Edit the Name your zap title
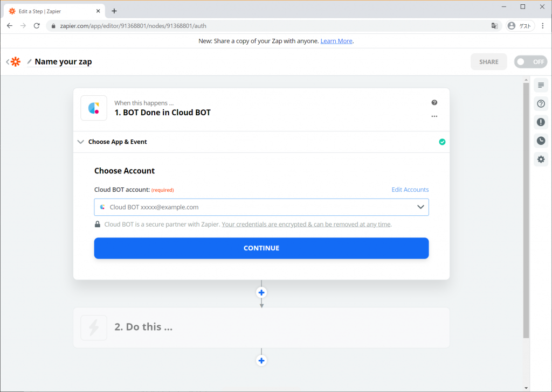552x392 pixels. [64, 61]
